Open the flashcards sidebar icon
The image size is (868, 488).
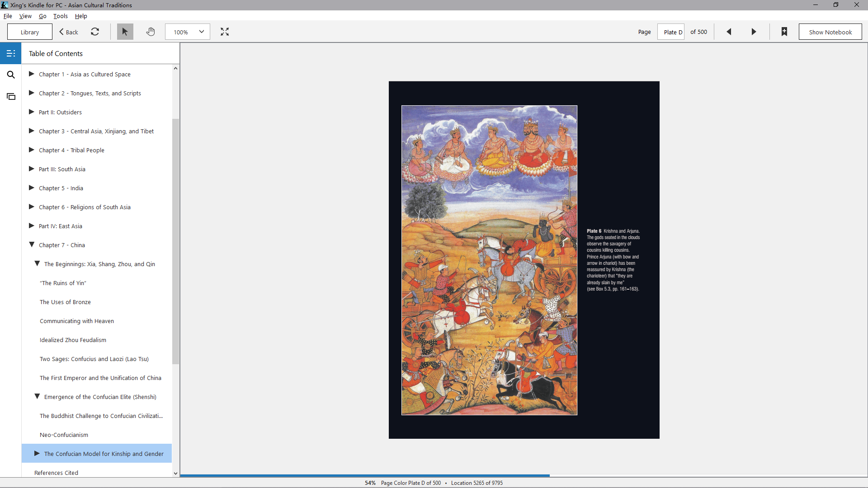[11, 96]
